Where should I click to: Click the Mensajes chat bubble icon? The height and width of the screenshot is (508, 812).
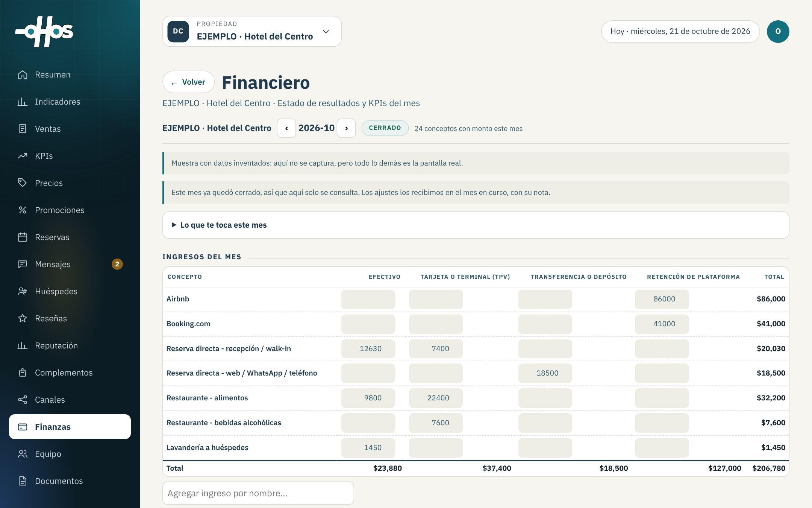tap(23, 264)
